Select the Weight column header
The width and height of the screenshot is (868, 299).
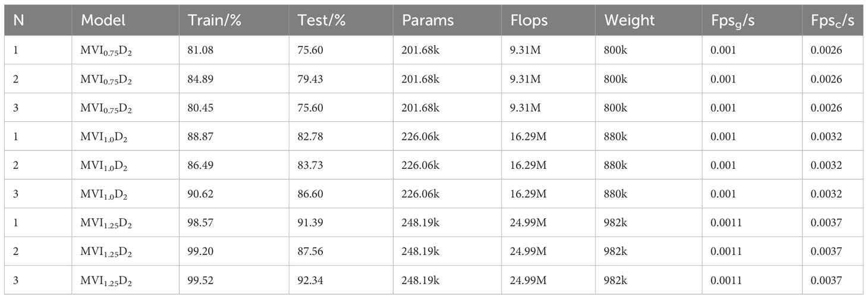[649, 20]
